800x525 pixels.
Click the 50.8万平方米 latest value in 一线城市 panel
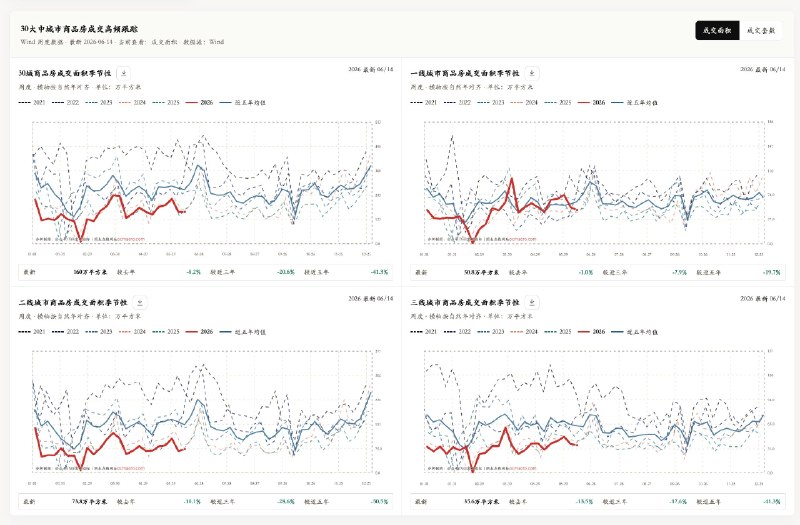[482, 272]
